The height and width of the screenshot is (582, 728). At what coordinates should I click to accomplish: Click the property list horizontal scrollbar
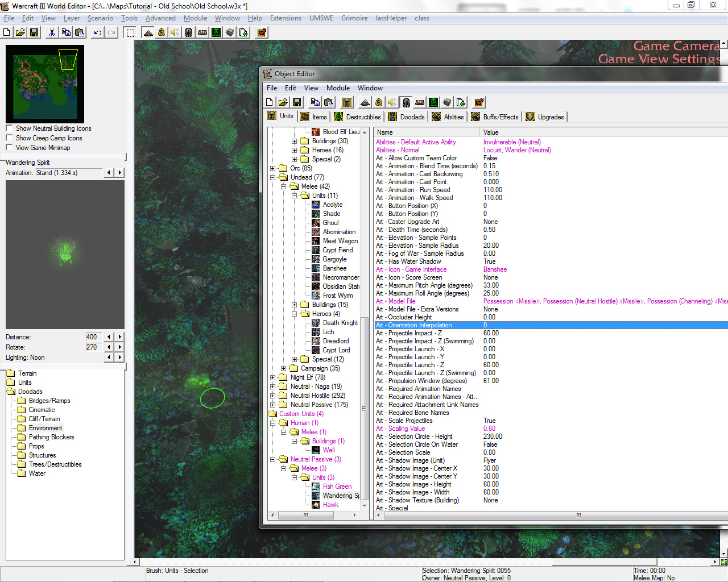[578, 515]
